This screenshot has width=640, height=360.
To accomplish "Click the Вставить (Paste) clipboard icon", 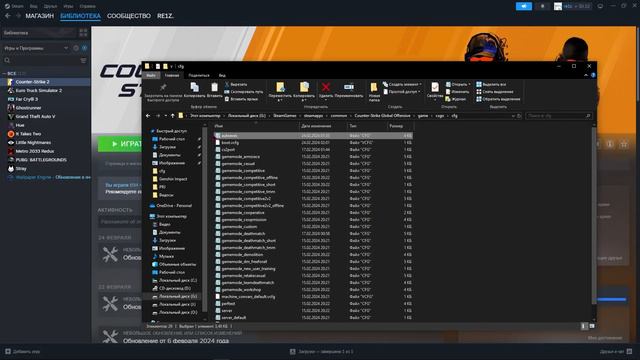I will [x=214, y=87].
